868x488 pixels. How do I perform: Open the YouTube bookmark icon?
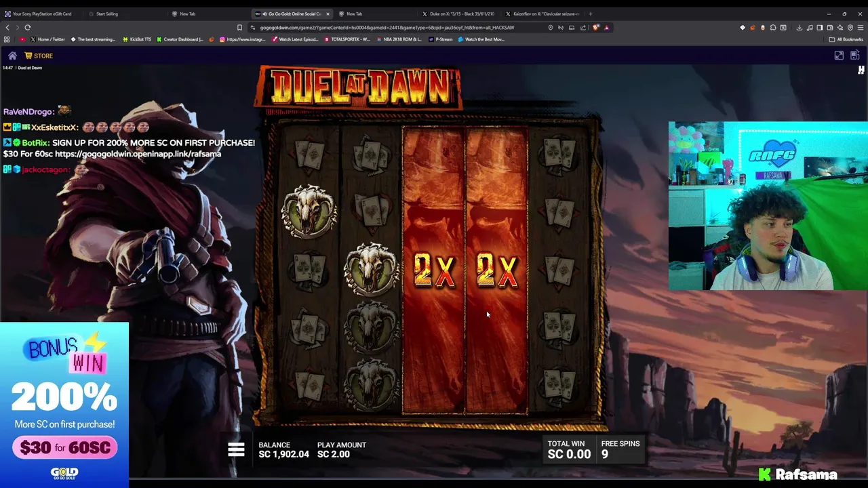[x=22, y=39]
